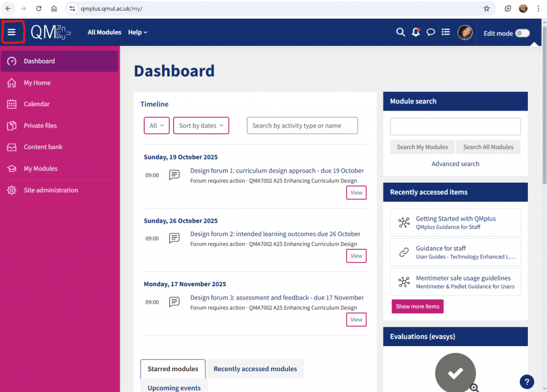Expand the Help menu in the top bar

tap(137, 33)
